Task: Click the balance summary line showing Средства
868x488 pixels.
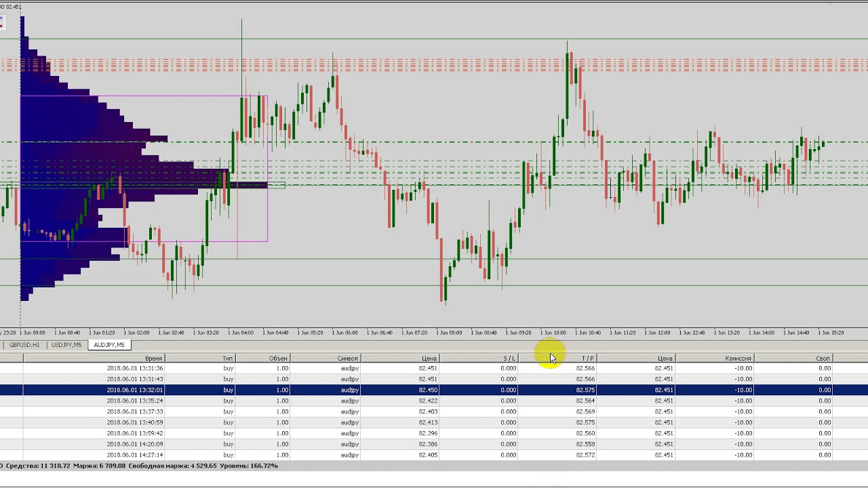Action: [x=141, y=466]
